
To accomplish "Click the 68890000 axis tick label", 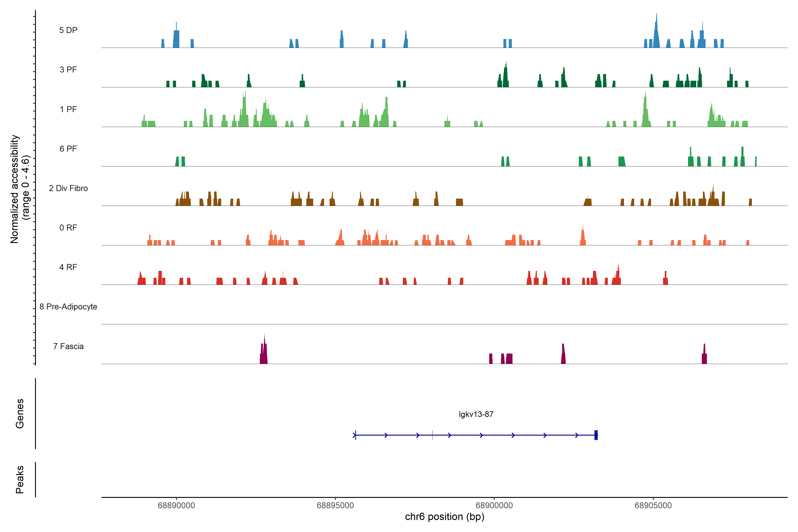I will tap(176, 506).
